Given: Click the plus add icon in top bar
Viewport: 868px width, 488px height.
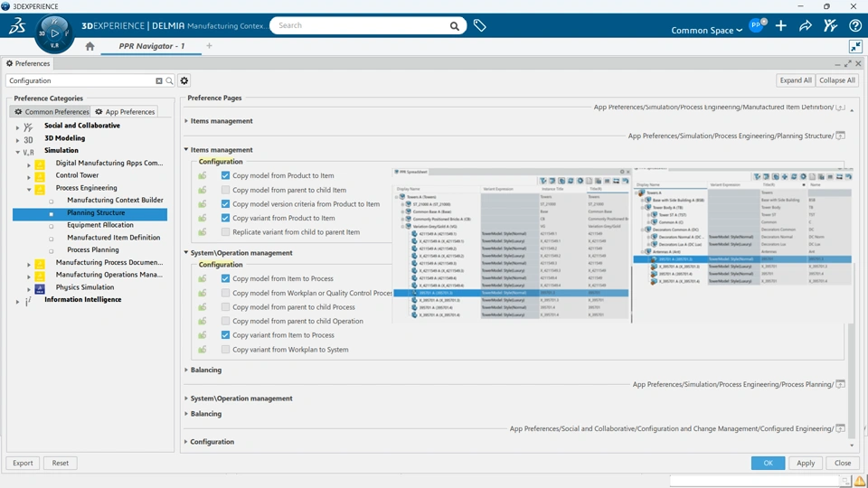Looking at the screenshot, I should (781, 25).
